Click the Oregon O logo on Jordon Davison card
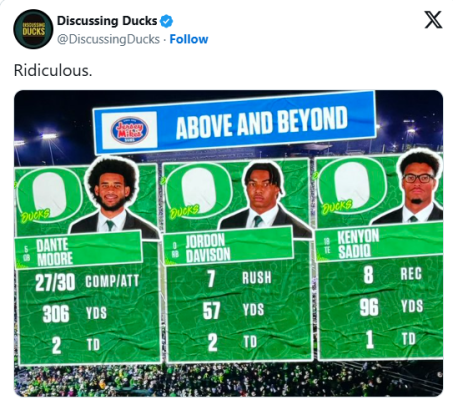This screenshot has height=400, width=453. pos(199,191)
